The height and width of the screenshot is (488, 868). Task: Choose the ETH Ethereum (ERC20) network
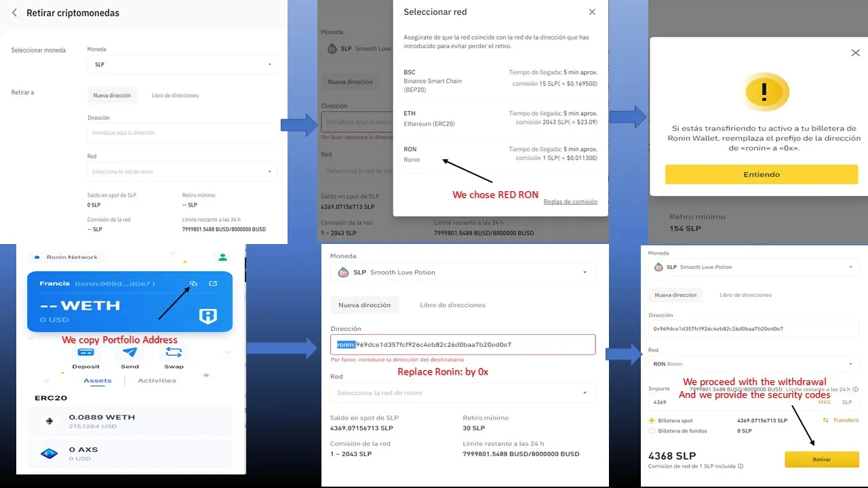(500, 119)
